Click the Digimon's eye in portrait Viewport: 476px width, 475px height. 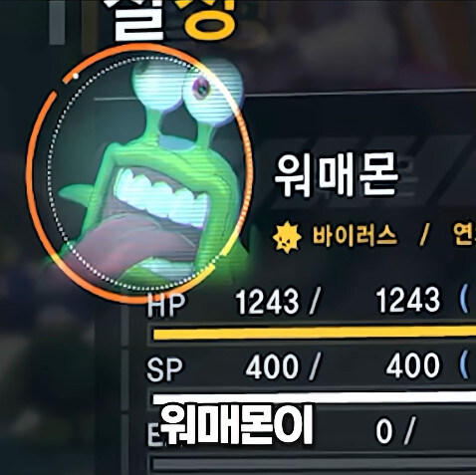(x=201, y=89)
